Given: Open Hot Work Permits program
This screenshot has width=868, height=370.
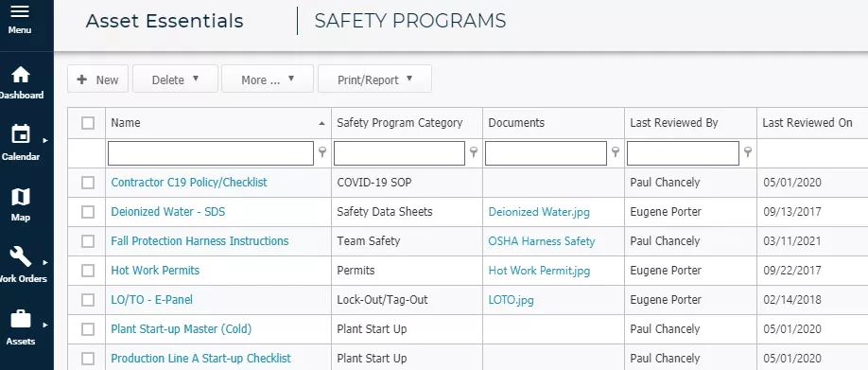Looking at the screenshot, I should click(155, 271).
